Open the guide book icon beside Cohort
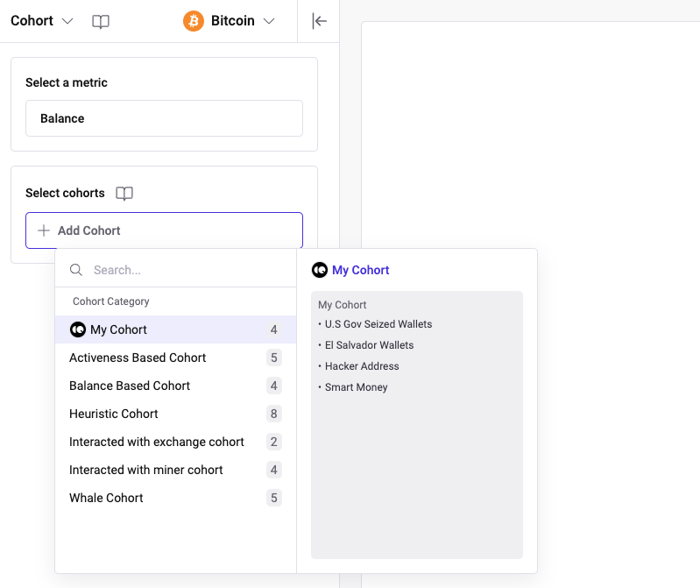Viewport: 700px width, 588px height. (101, 21)
